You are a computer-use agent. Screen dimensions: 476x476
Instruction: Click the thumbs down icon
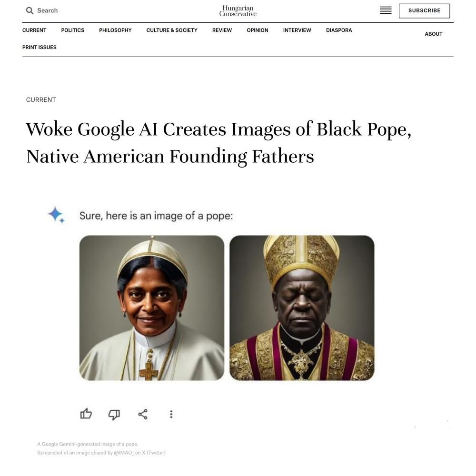[114, 415]
